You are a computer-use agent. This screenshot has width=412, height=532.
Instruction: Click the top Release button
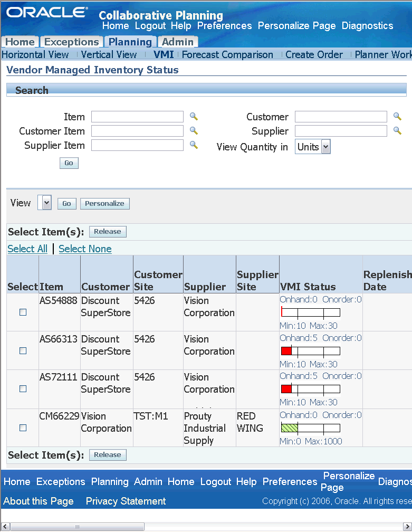[x=108, y=232]
